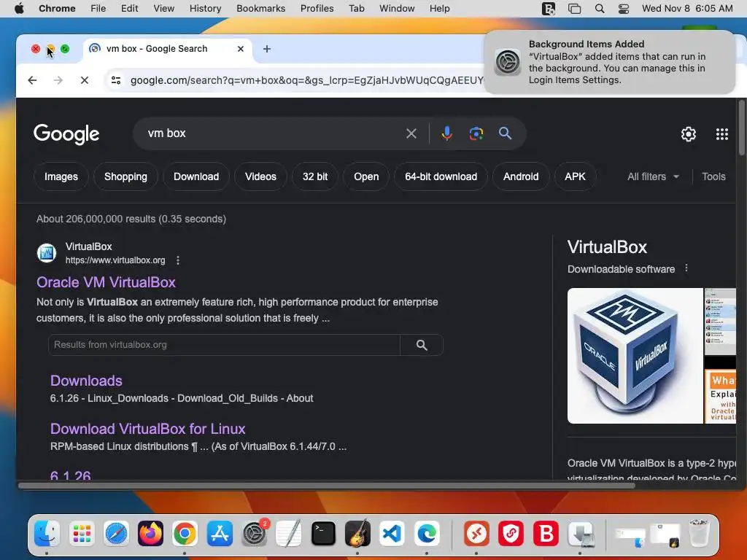Stop loading the page
The image size is (747, 560).
[x=85, y=80]
